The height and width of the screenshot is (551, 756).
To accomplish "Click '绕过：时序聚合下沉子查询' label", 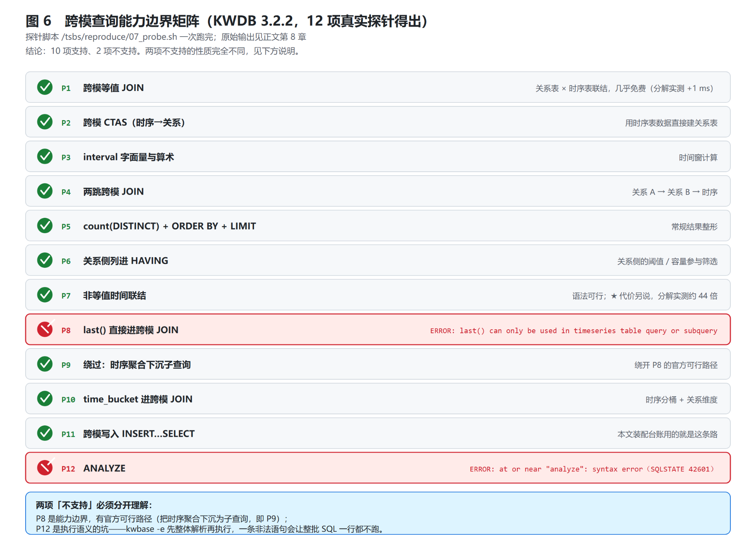I will (x=137, y=365).
